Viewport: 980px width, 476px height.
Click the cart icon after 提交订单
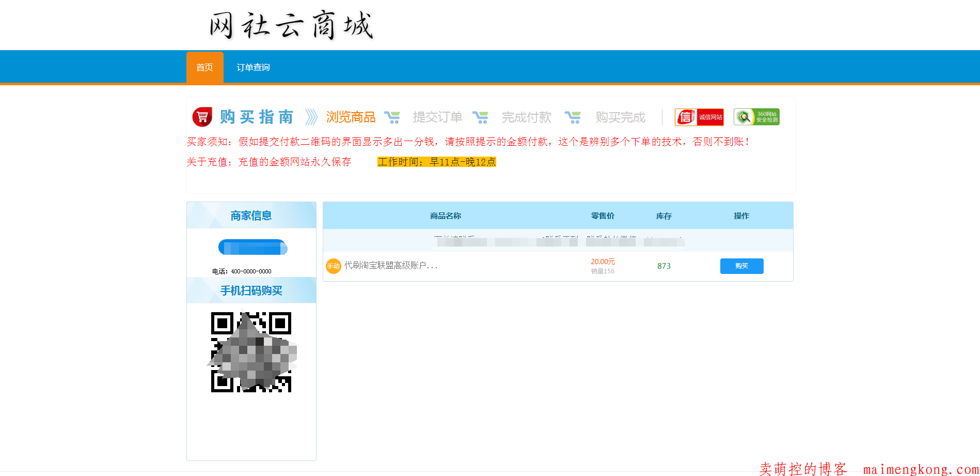(480, 117)
